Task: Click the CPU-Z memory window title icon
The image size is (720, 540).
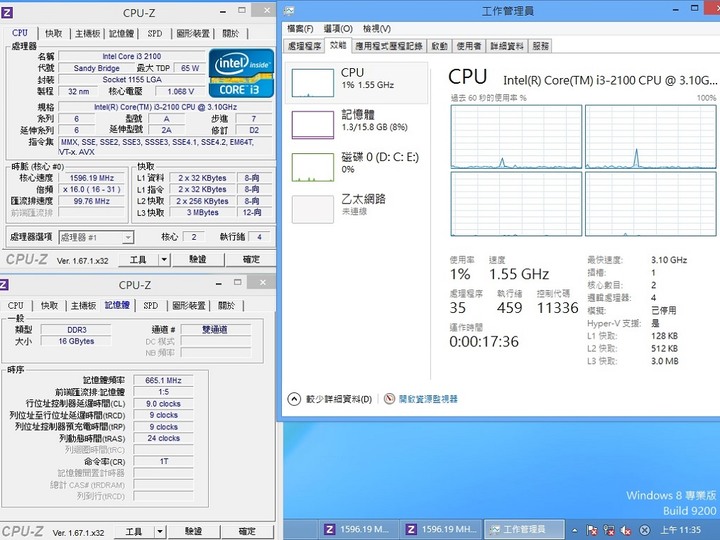Action: point(4,285)
